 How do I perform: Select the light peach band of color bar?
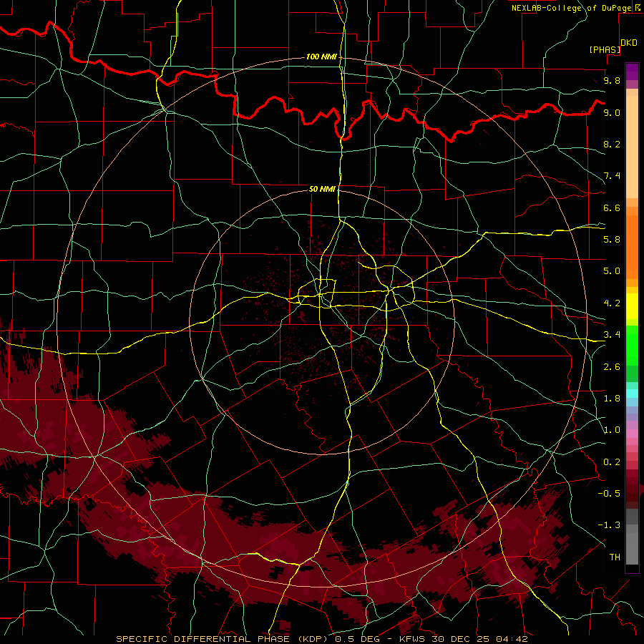tap(632, 147)
